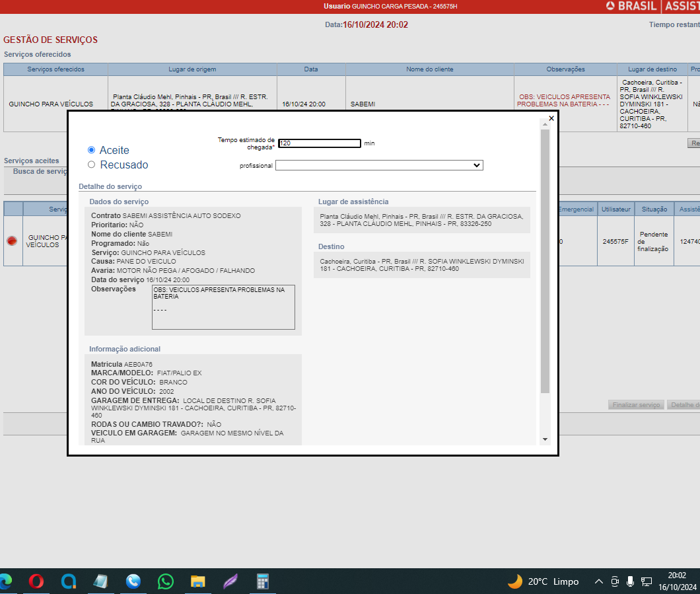This screenshot has height=594, width=700.
Task: Open File Explorer from the taskbar
Action: [198, 581]
